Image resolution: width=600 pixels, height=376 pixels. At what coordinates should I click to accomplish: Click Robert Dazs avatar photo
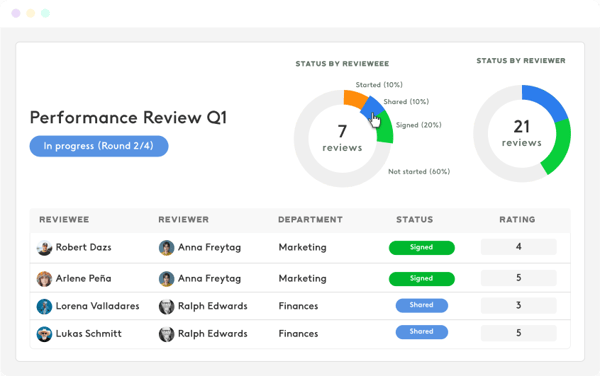[44, 248]
